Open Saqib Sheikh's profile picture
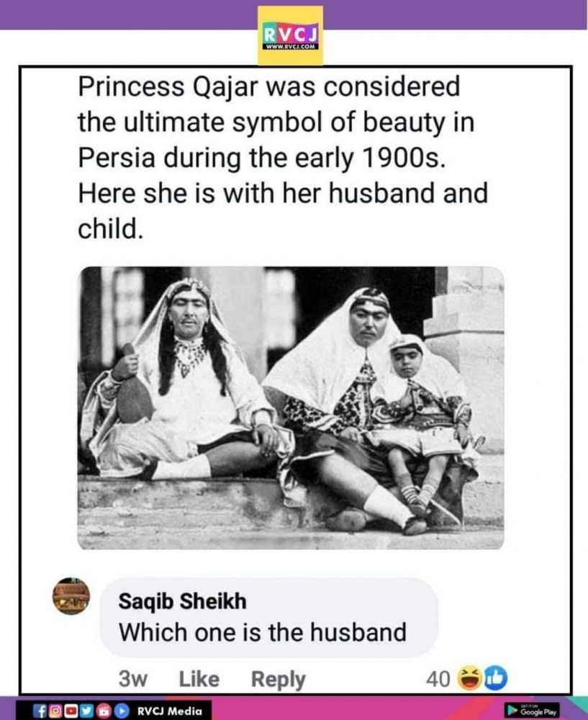This screenshot has width=588, height=720. 72,595
